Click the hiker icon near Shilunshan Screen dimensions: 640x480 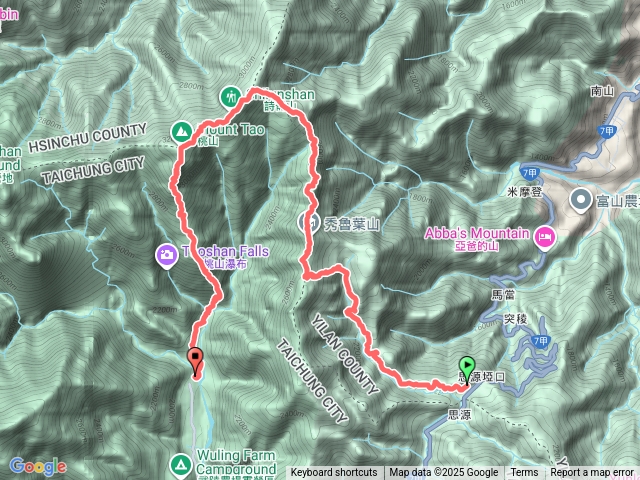pyautogui.click(x=230, y=97)
